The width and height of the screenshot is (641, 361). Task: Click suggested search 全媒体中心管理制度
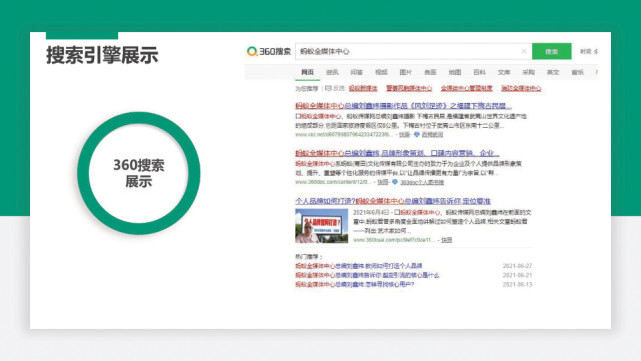(x=466, y=88)
